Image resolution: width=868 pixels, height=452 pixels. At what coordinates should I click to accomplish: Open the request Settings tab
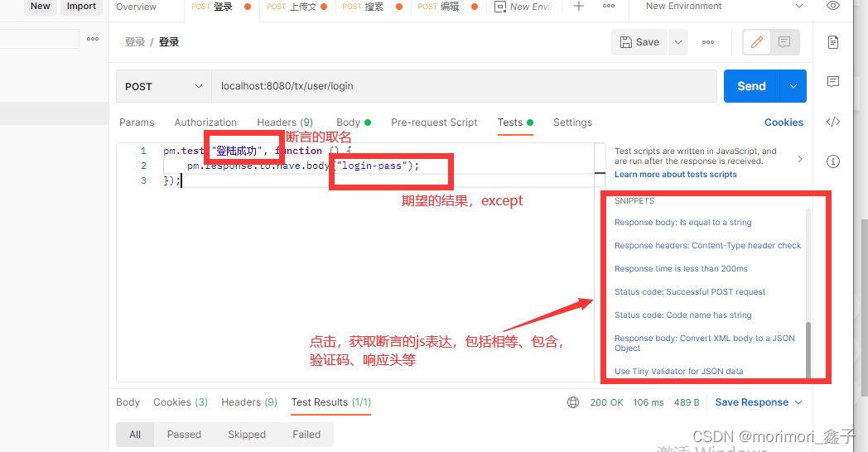click(572, 123)
